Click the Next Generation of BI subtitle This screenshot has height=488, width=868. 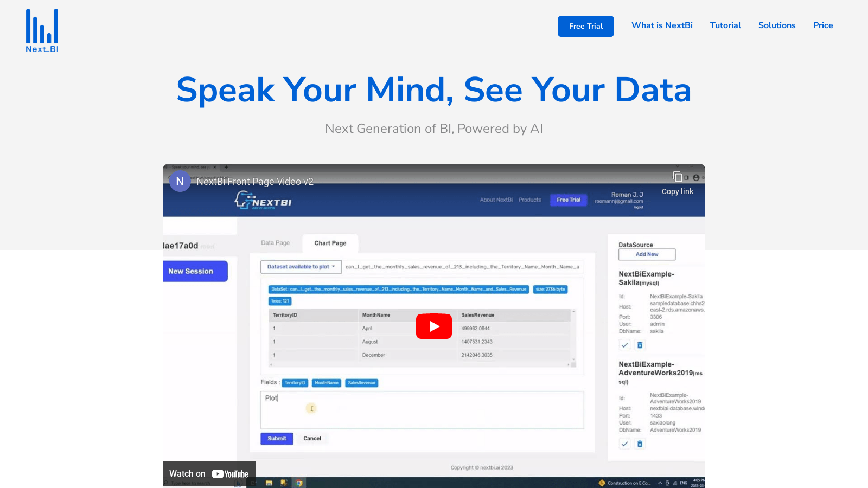coord(434,129)
